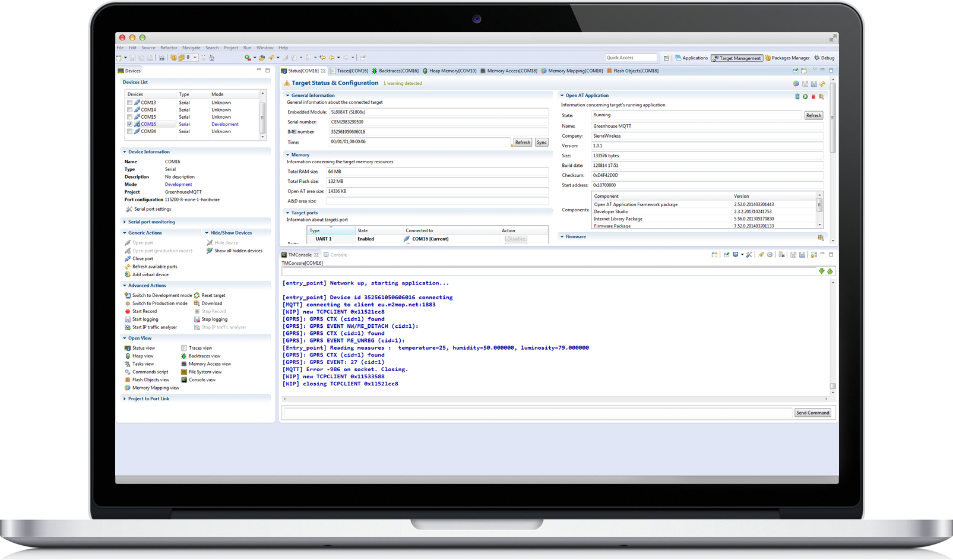Click the Send Command button
Viewport: 953px width, 560px height.
pyautogui.click(x=812, y=413)
